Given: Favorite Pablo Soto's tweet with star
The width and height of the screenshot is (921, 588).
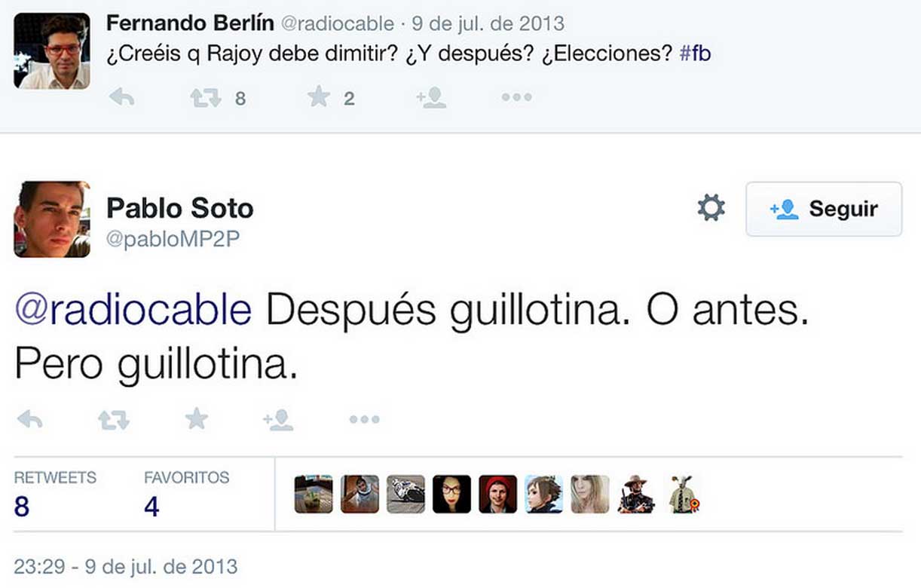Looking at the screenshot, I should point(197,418).
